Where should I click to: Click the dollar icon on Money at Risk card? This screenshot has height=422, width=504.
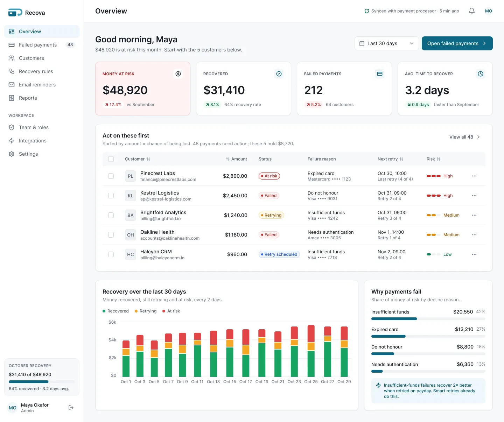click(x=178, y=74)
